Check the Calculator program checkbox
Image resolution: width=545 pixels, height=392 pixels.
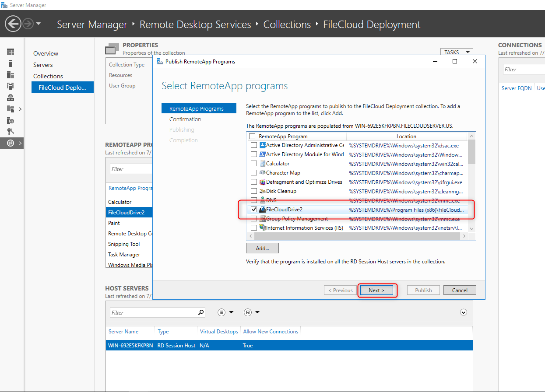point(254,164)
